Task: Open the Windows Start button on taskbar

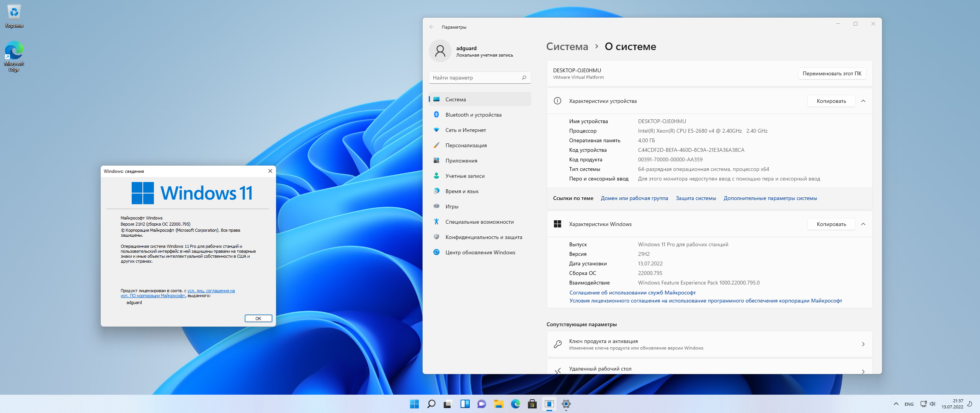Action: (414, 404)
